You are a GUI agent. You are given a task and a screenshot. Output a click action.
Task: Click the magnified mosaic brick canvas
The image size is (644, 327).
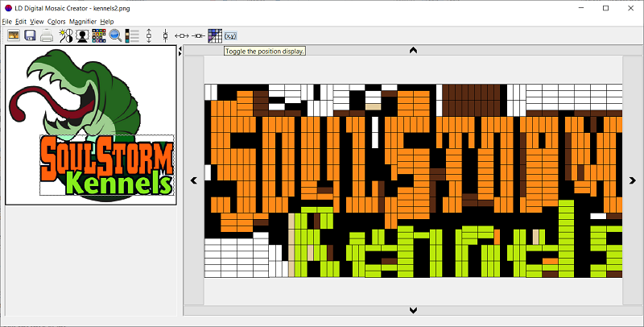413,180
